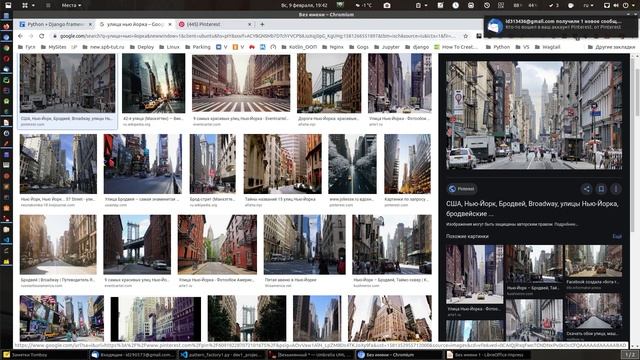Open the Pinterest source link in preview panel
Viewport: 640px width, 360px height.
pos(462,189)
